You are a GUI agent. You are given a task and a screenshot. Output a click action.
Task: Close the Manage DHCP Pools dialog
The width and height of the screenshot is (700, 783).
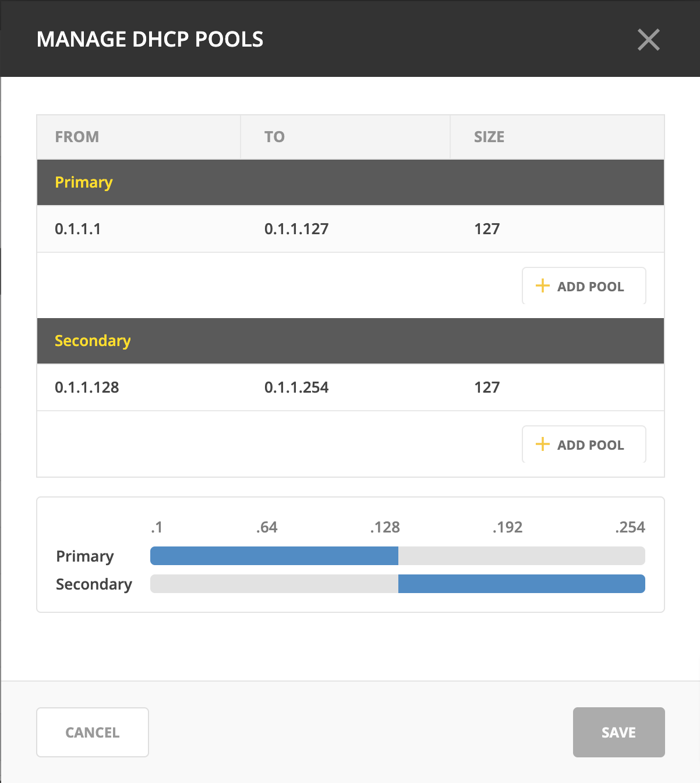648,40
